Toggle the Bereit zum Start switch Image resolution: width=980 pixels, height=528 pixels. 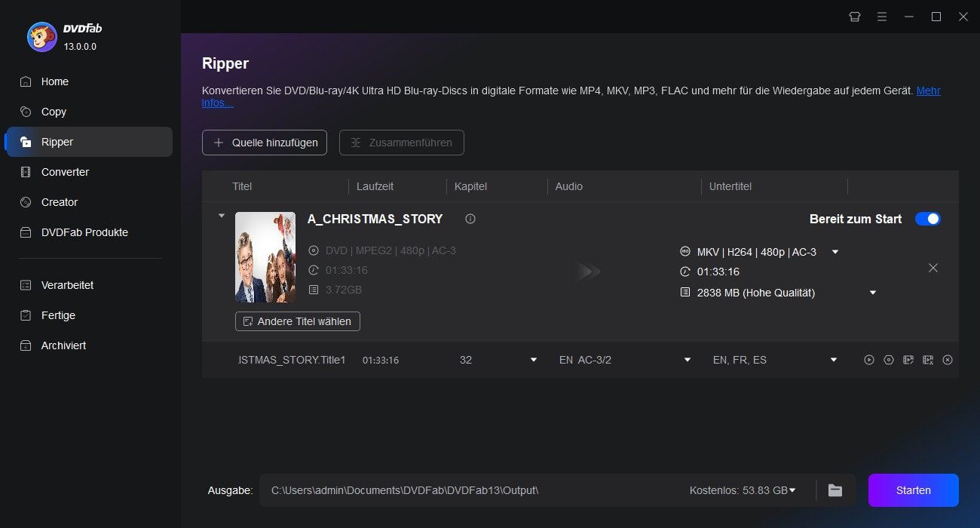pos(928,219)
